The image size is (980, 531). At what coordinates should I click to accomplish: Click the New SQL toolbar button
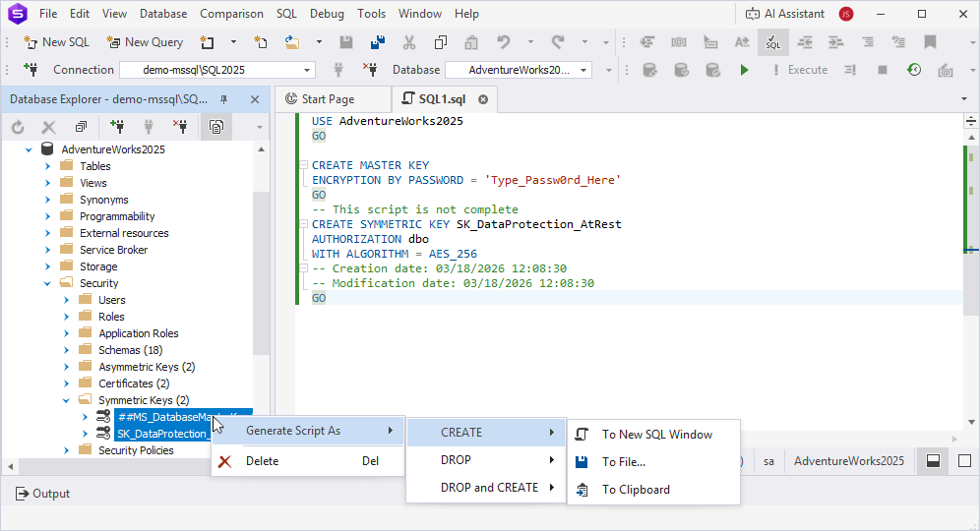(56, 42)
